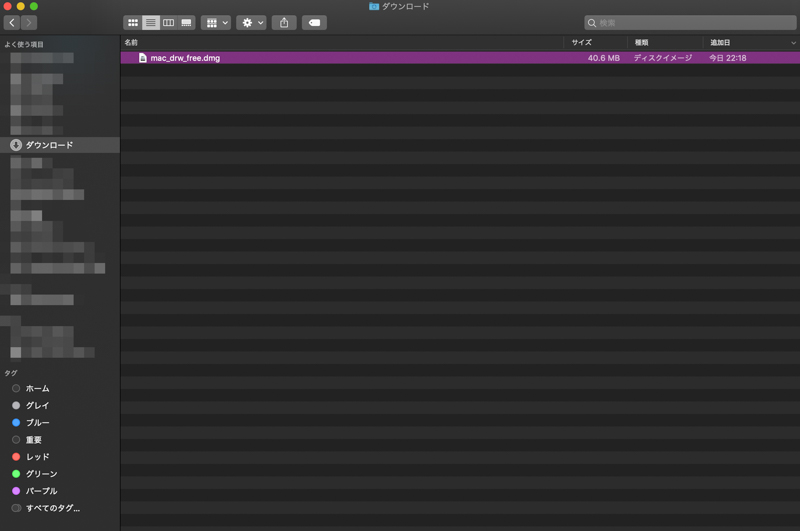Filter by the グレイ tag
Viewport: 800px width, 531px height.
[38, 406]
